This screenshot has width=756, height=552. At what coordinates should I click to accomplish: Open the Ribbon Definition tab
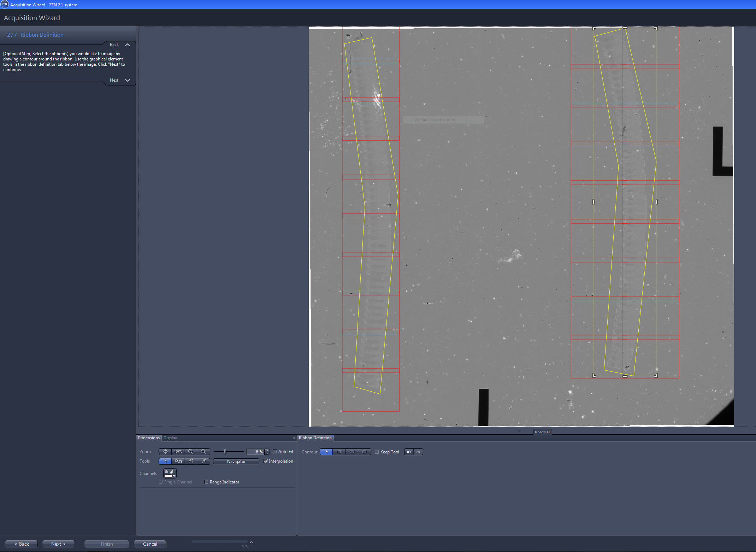pos(315,438)
